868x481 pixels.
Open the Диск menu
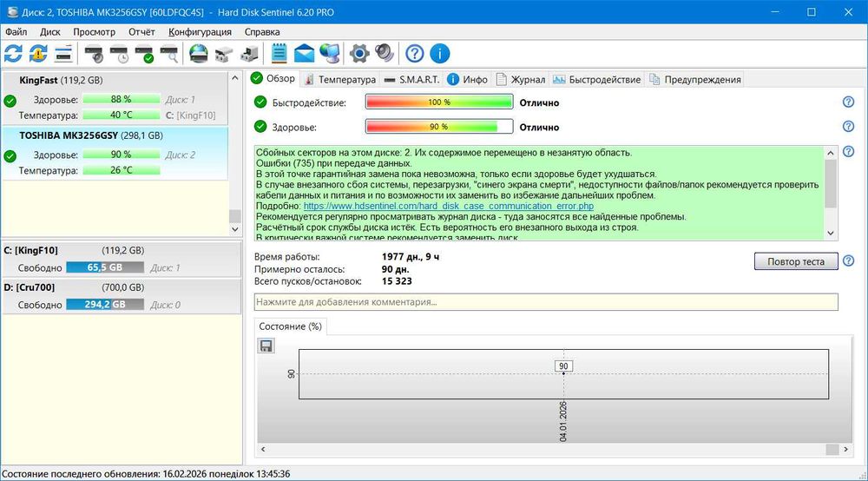coord(49,31)
